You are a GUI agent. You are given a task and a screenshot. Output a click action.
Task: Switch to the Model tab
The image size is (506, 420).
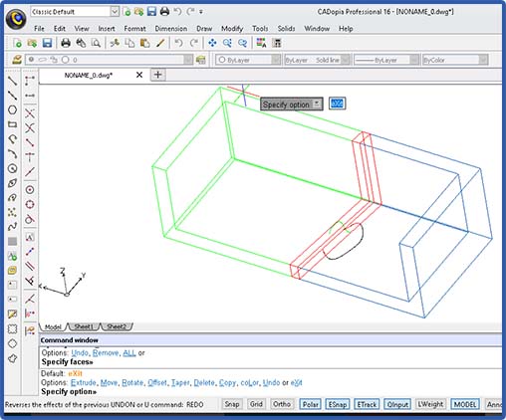click(53, 326)
